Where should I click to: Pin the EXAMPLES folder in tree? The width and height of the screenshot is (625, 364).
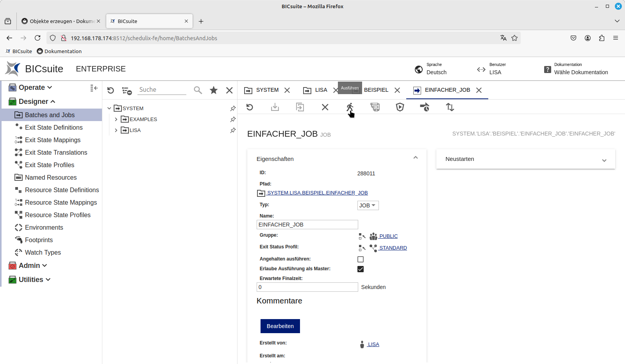tap(233, 119)
